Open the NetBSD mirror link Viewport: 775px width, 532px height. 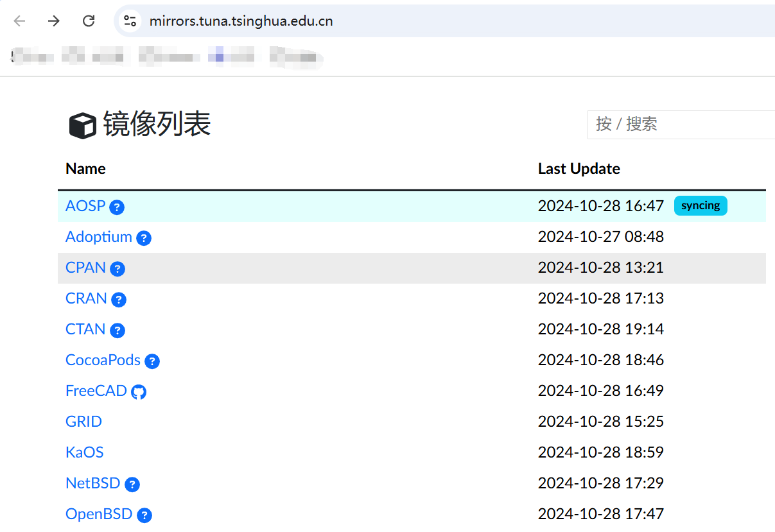93,483
